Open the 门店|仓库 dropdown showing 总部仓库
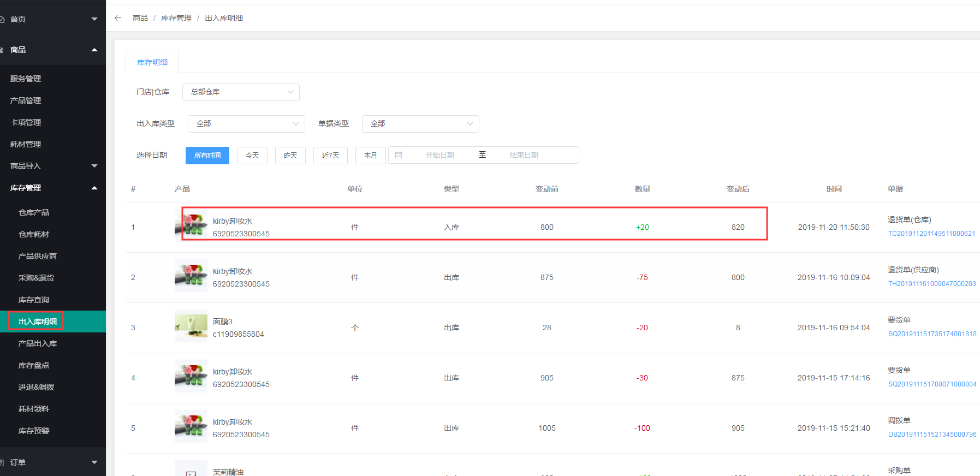This screenshot has height=476, width=980. coord(241,92)
